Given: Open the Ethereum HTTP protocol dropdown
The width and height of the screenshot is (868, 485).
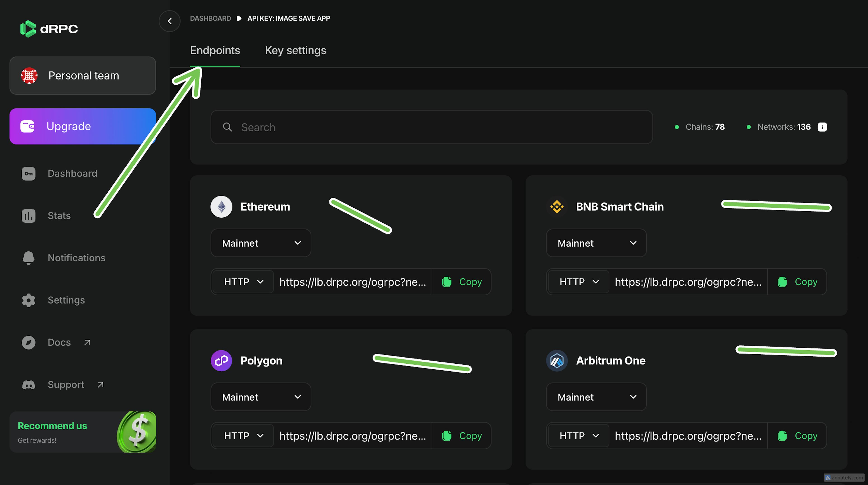Looking at the screenshot, I should tap(243, 282).
